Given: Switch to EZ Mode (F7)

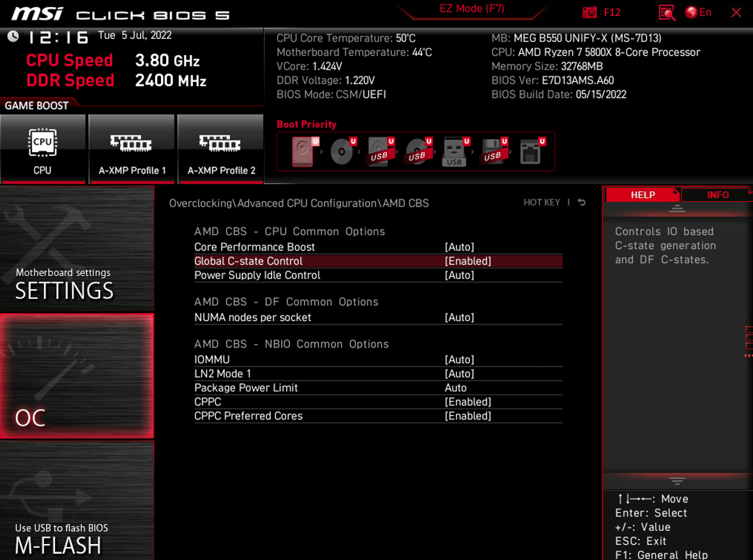Looking at the screenshot, I should coord(471,9).
